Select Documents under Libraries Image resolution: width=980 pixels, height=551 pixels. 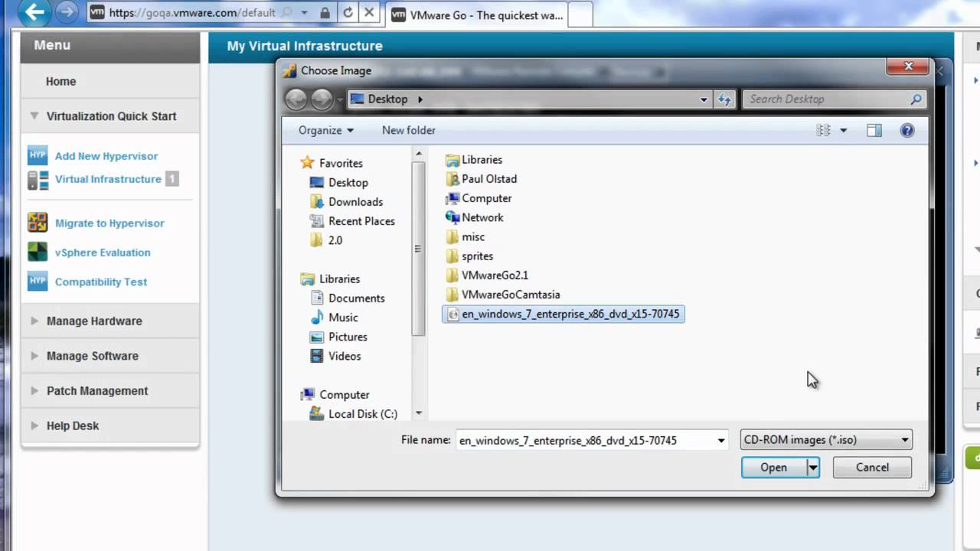[x=347, y=298]
